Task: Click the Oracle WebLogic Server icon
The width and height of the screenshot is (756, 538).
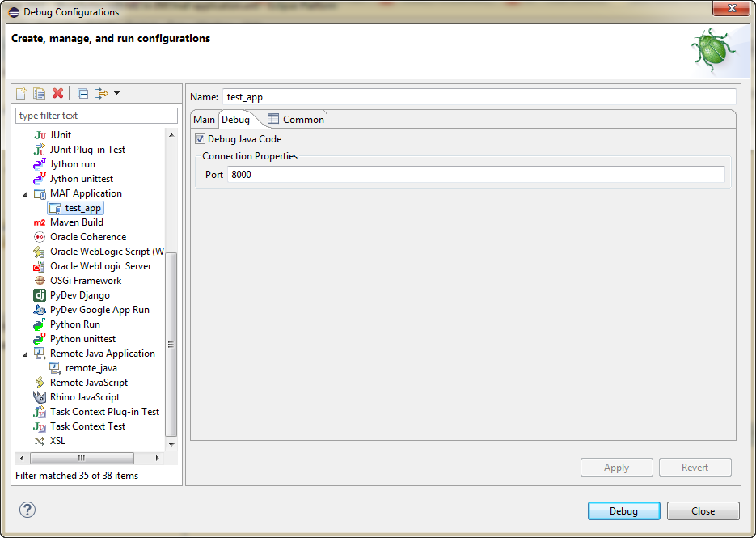Action: click(x=40, y=266)
